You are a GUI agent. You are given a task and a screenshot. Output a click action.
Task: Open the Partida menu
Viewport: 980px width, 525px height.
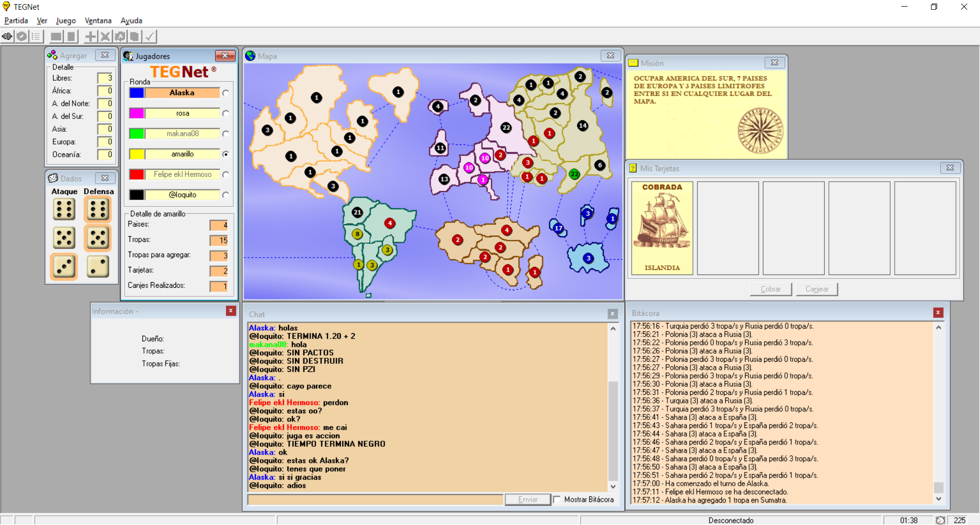pos(16,20)
